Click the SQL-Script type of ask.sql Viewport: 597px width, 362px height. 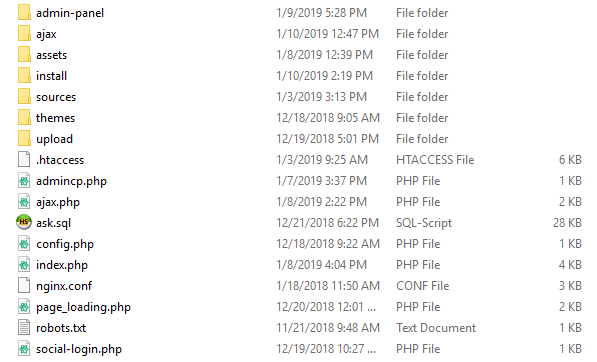(424, 223)
